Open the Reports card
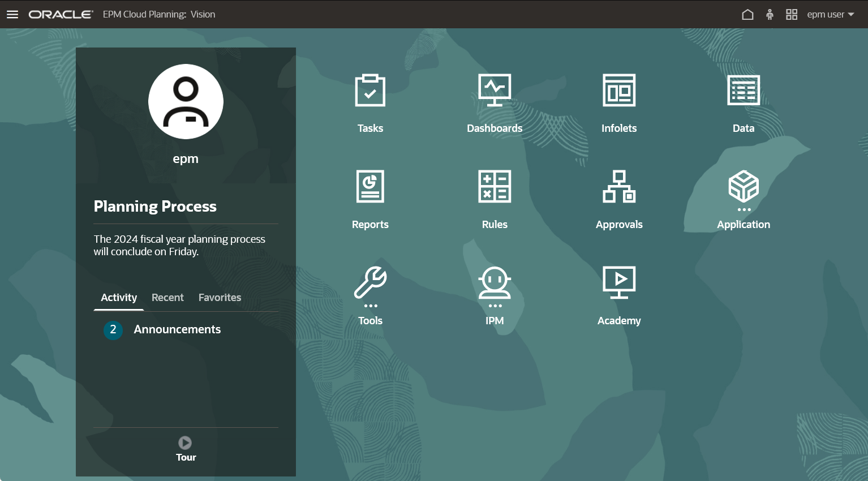 pos(370,198)
